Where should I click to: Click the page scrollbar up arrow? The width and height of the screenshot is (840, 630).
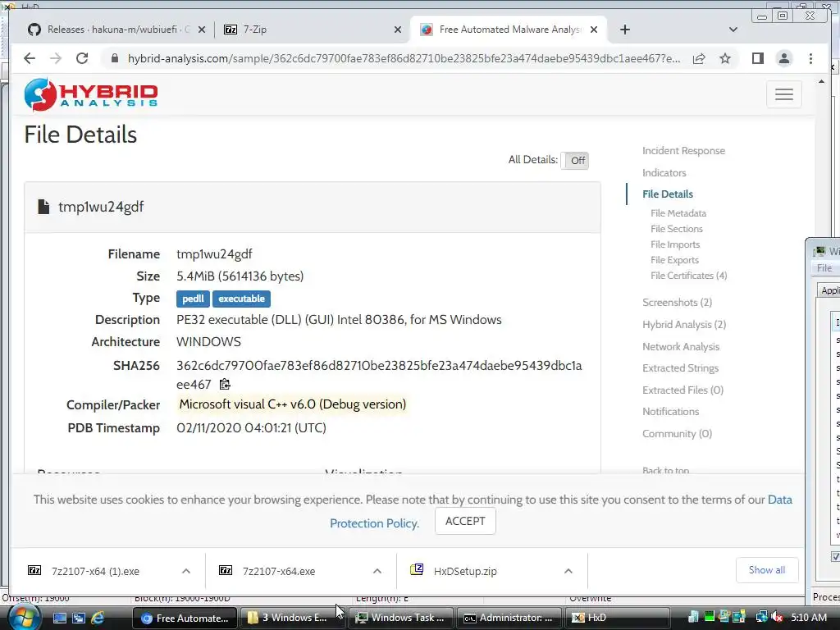point(821,81)
